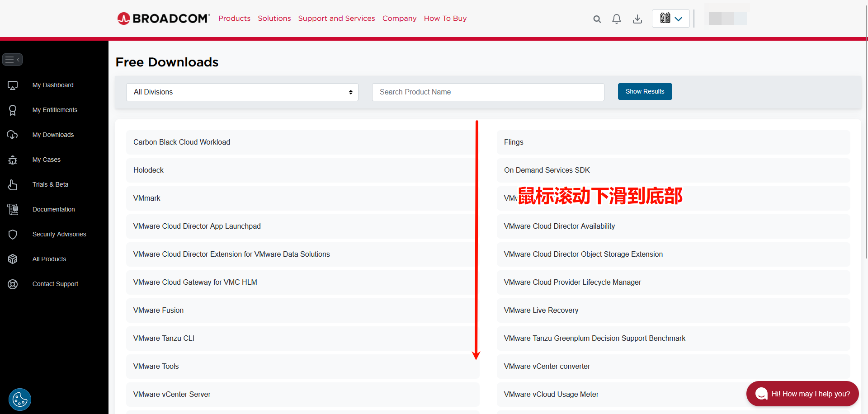Open the notifications bell icon

617,19
